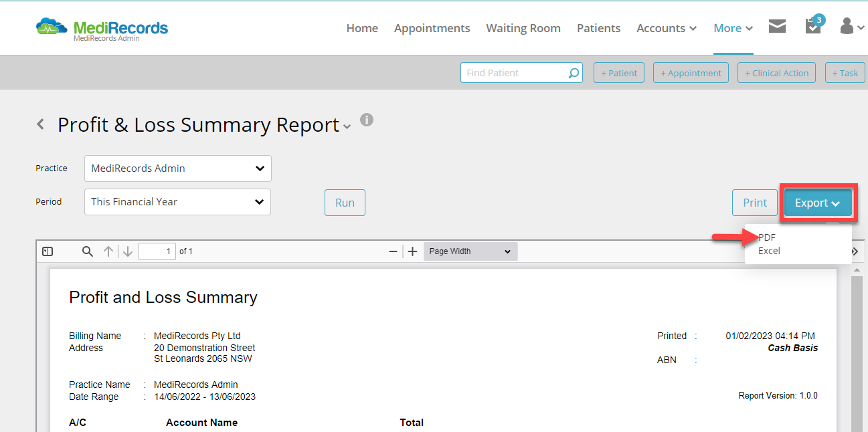868x432 pixels.
Task: Click the MediRecords Pty Ltd billing name
Action: click(197, 336)
